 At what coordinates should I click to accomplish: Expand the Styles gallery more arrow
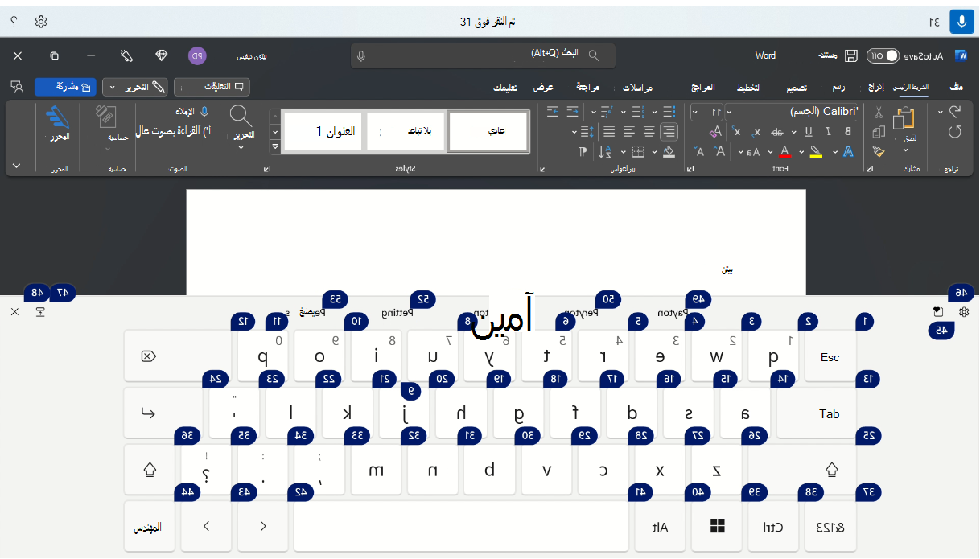point(275,146)
